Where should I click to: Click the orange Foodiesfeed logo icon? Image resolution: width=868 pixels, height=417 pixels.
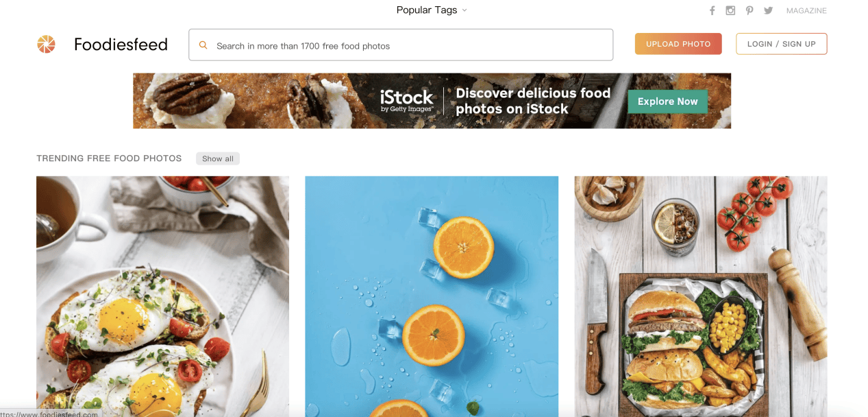click(46, 45)
